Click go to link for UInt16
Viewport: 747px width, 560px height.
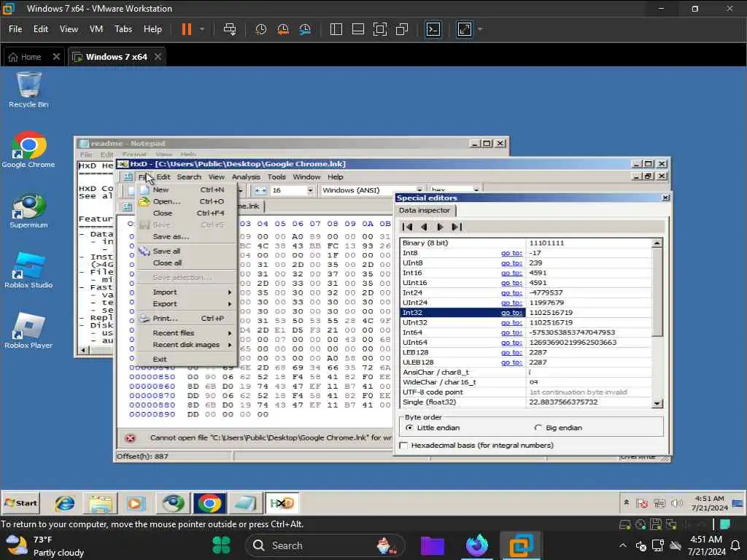511,283
